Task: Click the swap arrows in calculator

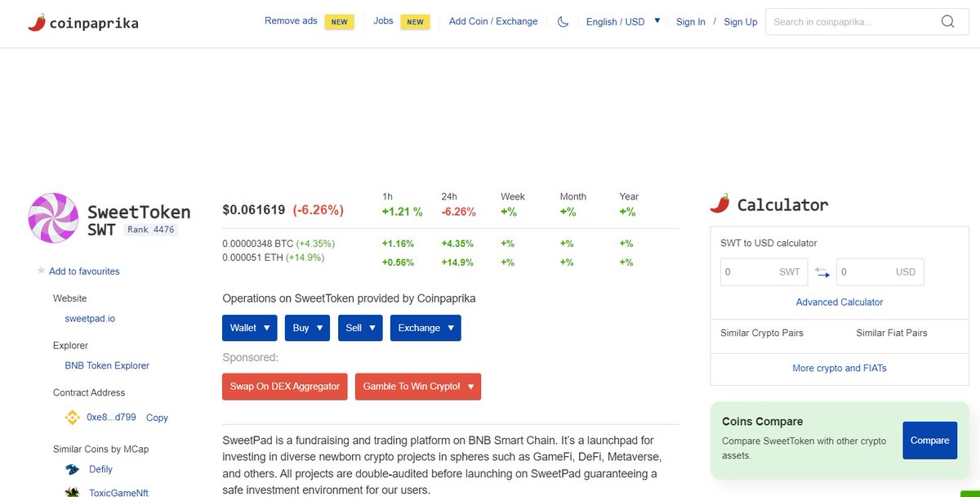Action: (x=822, y=272)
